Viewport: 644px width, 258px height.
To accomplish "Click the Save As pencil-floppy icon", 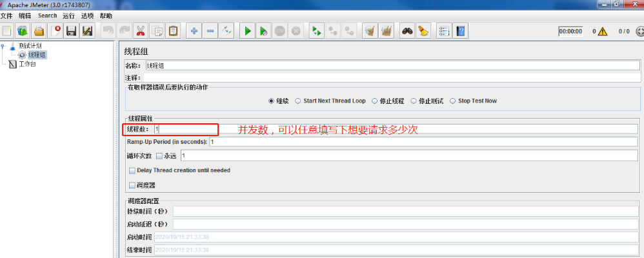I will pyautogui.click(x=87, y=31).
